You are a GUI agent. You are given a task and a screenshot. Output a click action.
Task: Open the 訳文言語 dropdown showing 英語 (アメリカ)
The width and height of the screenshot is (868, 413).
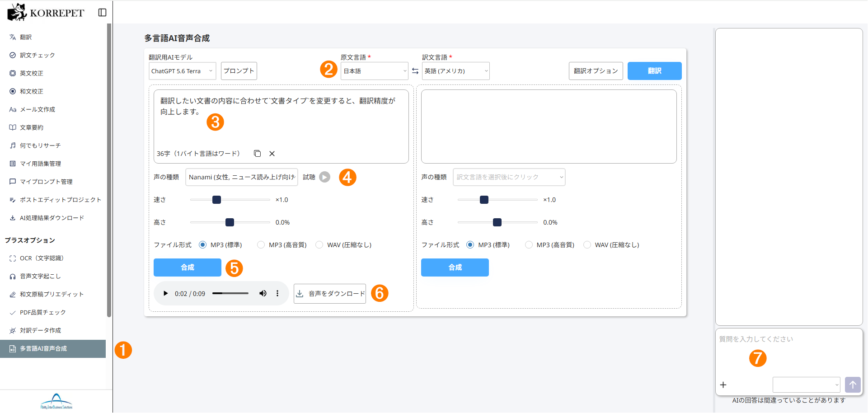point(456,71)
